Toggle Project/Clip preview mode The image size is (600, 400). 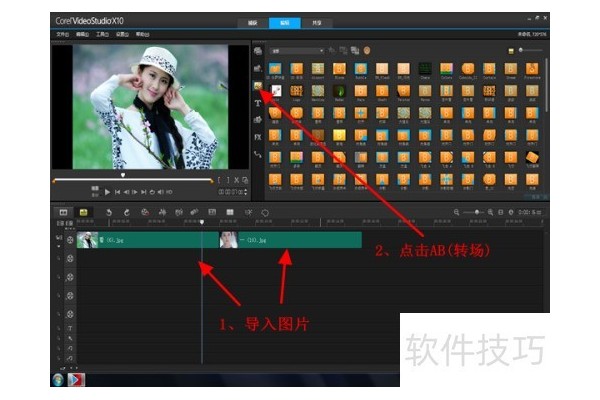tap(95, 191)
